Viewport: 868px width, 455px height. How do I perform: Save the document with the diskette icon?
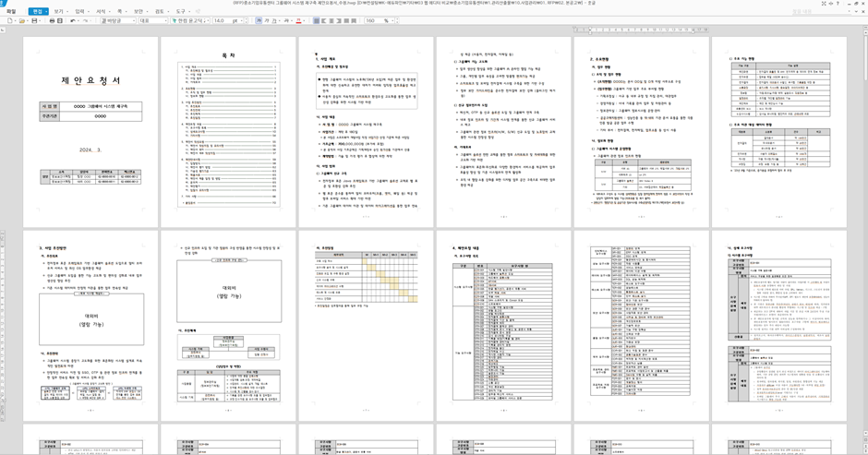[x=34, y=20]
